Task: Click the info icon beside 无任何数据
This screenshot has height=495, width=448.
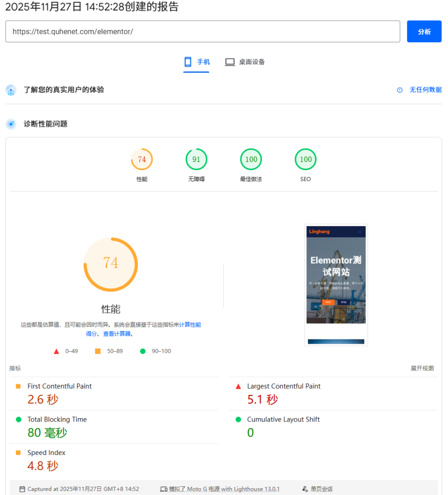Action: tap(400, 90)
